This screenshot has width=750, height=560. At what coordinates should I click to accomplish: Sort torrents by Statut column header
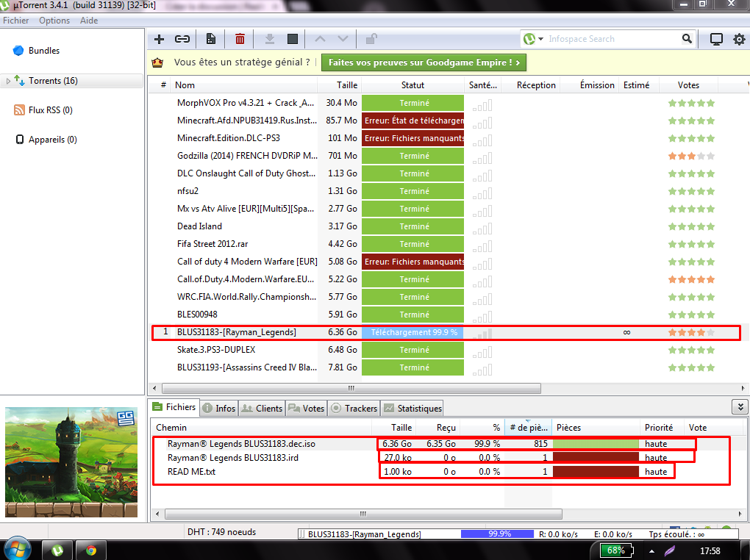[x=413, y=85]
